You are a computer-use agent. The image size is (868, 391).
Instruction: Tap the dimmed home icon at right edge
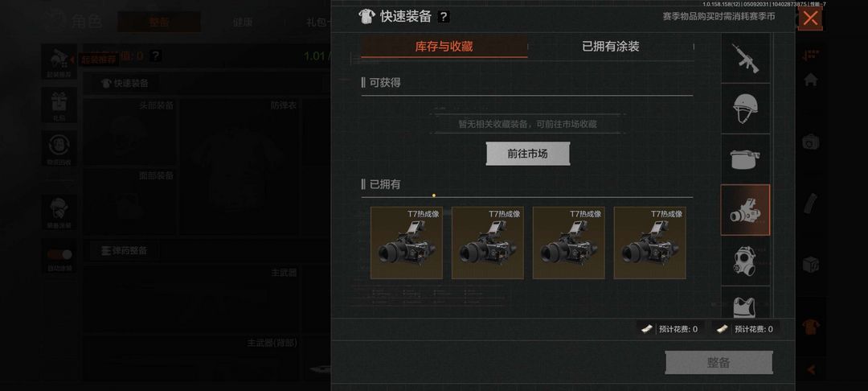pyautogui.click(x=810, y=80)
